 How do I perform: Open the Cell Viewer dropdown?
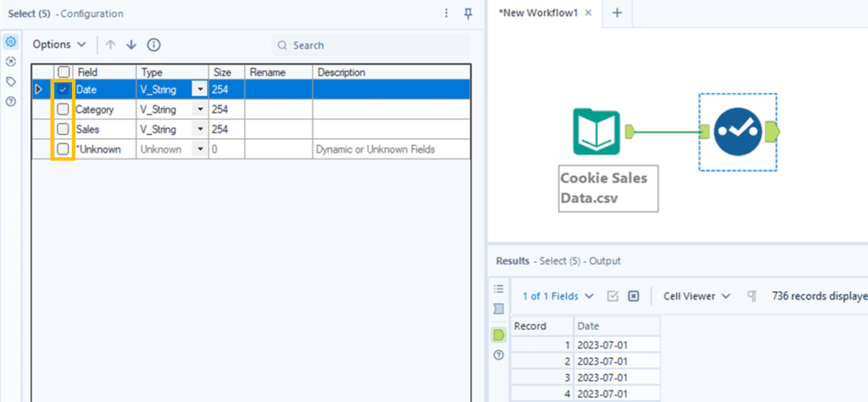(x=695, y=296)
